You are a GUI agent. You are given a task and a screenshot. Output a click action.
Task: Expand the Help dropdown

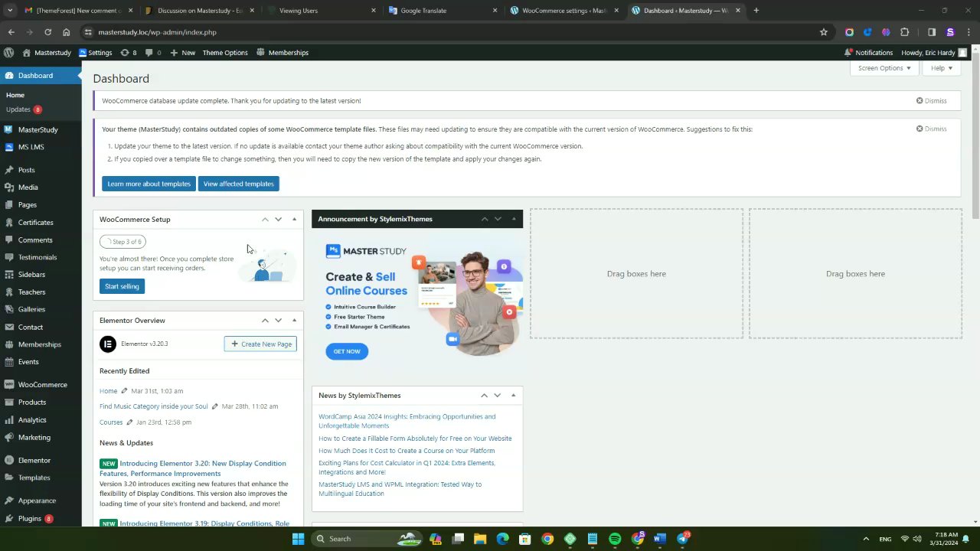click(941, 68)
